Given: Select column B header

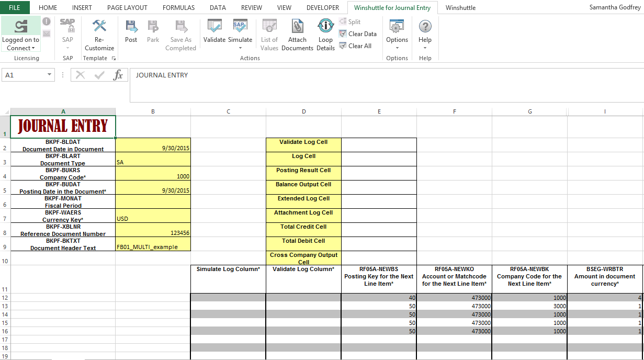Looking at the screenshot, I should pos(153,111).
